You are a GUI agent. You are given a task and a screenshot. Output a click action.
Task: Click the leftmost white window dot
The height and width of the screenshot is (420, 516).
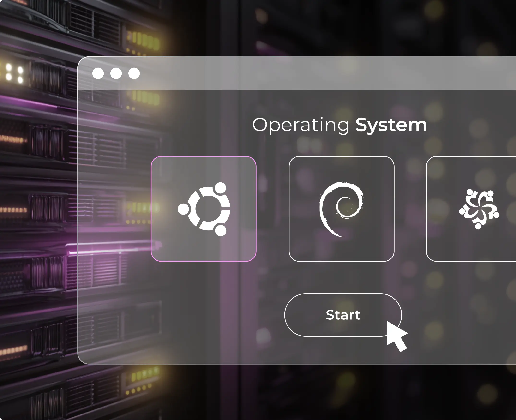(x=98, y=73)
